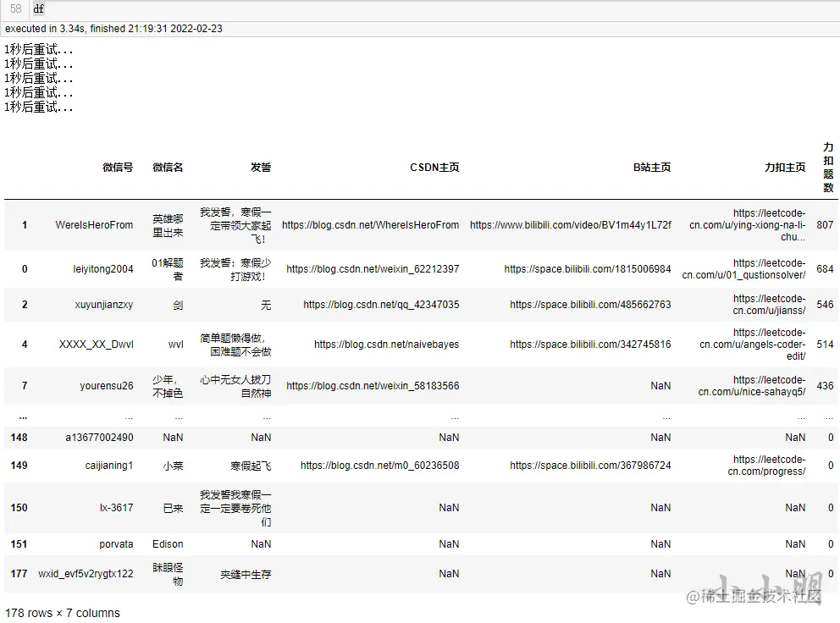Click the bilibili video BV1m44y1L72f URL
The image size is (840, 623).
571,225
